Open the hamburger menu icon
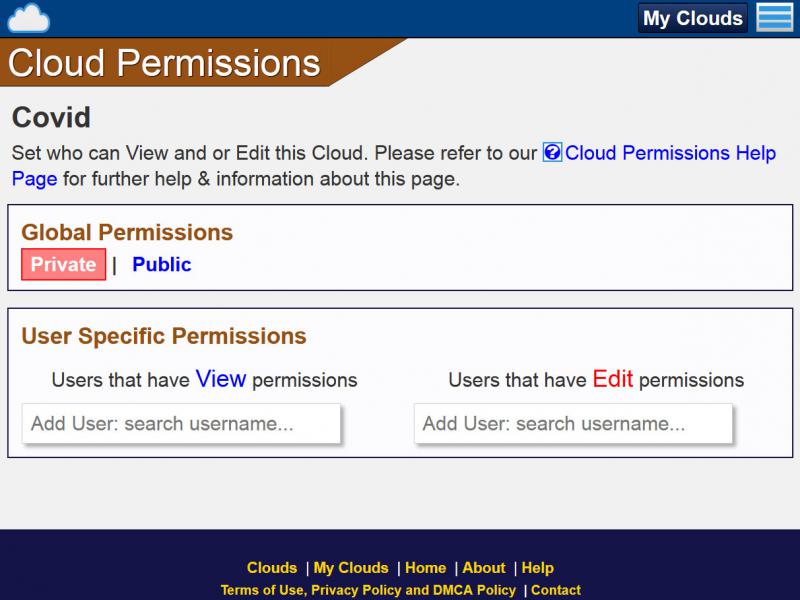The image size is (800, 600). (x=774, y=18)
